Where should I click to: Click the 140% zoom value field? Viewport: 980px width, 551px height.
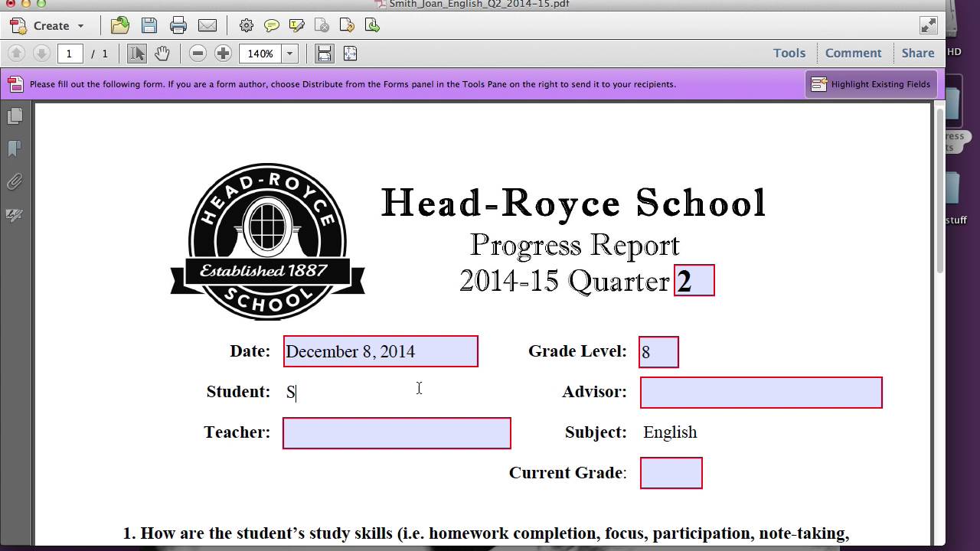(260, 54)
